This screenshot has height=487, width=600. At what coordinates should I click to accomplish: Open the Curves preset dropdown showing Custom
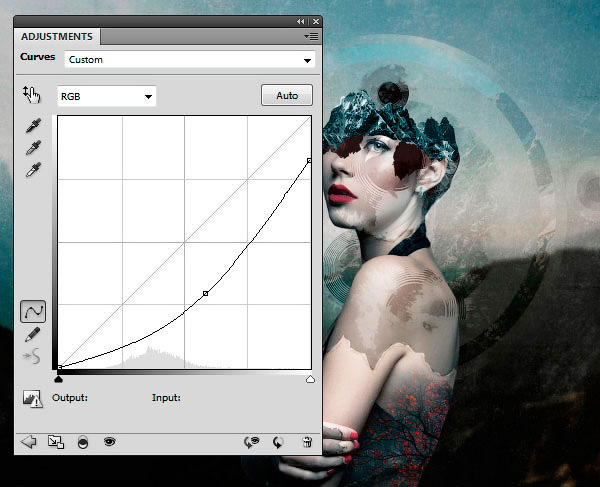[190, 60]
